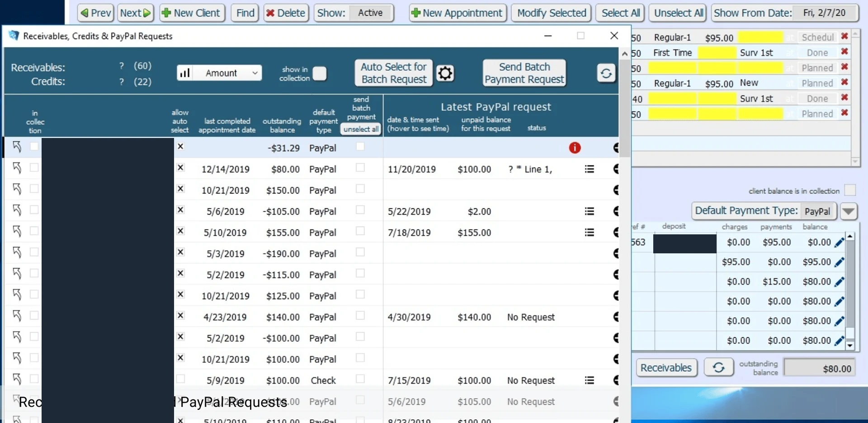Delete the First Time Done appointment
This screenshot has height=423, width=868.
click(x=844, y=52)
